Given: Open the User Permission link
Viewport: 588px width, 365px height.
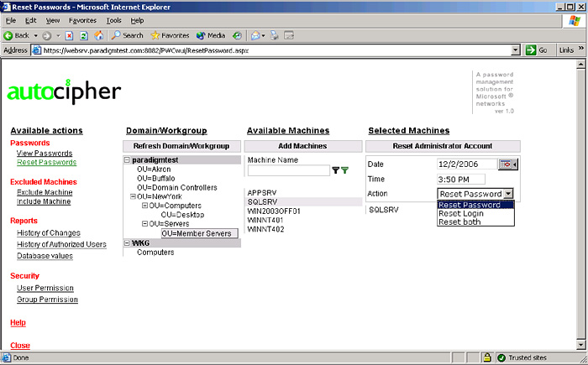Looking at the screenshot, I should pos(45,288).
